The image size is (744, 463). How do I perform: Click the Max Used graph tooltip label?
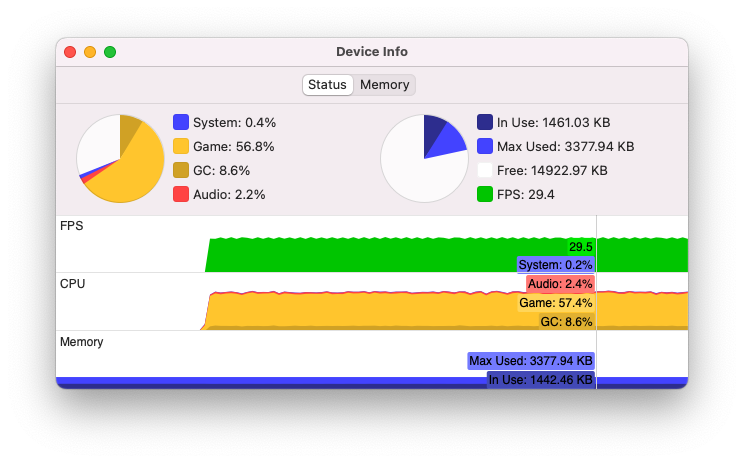(531, 361)
